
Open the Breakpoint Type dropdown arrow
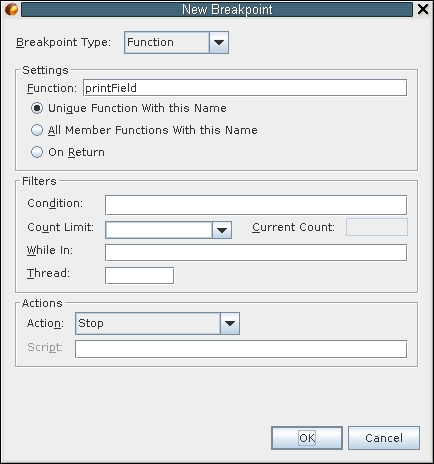[219, 42]
